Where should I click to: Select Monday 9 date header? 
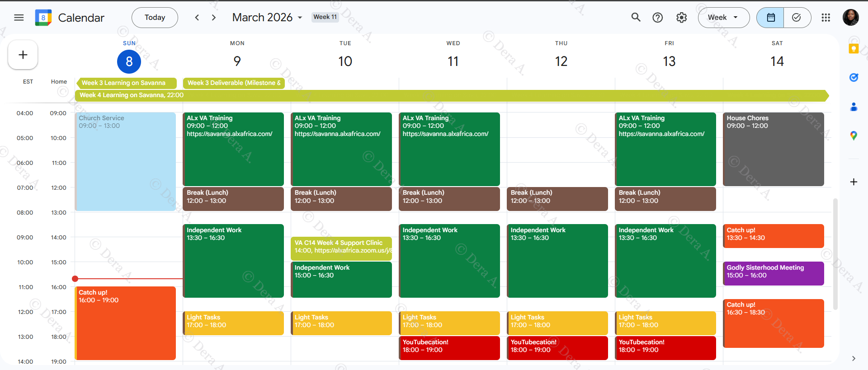point(237,61)
